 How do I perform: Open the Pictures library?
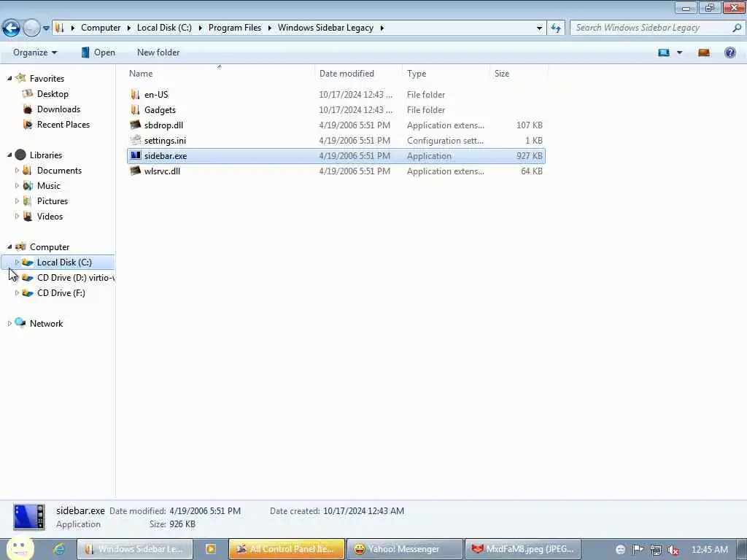[x=53, y=201]
